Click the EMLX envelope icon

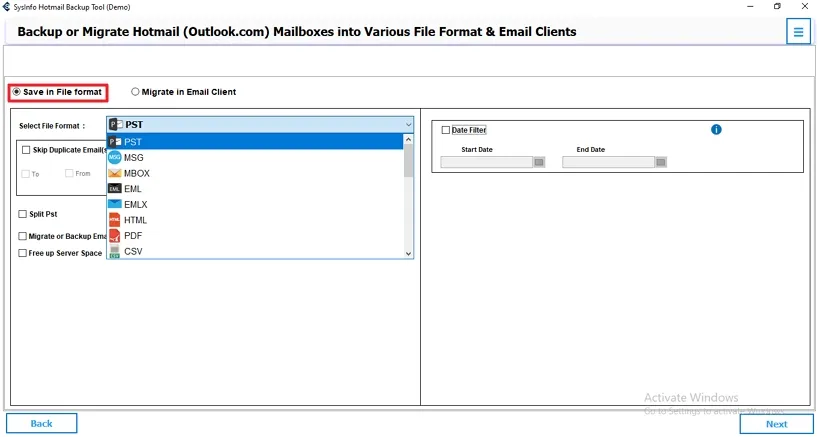tap(115, 204)
